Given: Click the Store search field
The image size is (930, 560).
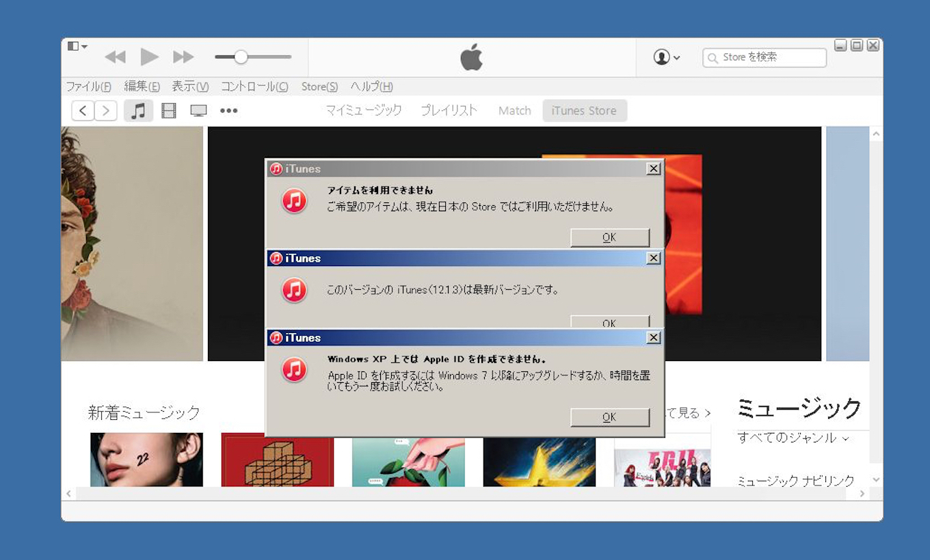Looking at the screenshot, I should [765, 57].
